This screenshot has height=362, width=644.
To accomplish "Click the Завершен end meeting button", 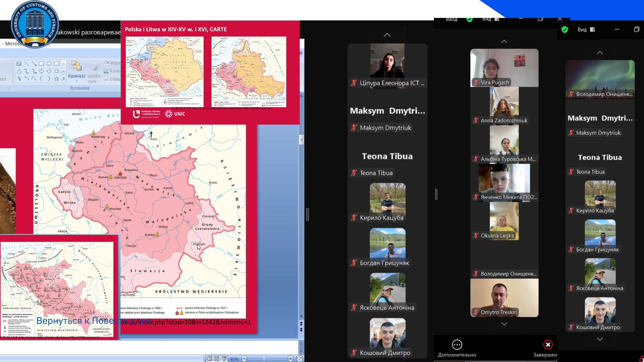I will coord(546,349).
